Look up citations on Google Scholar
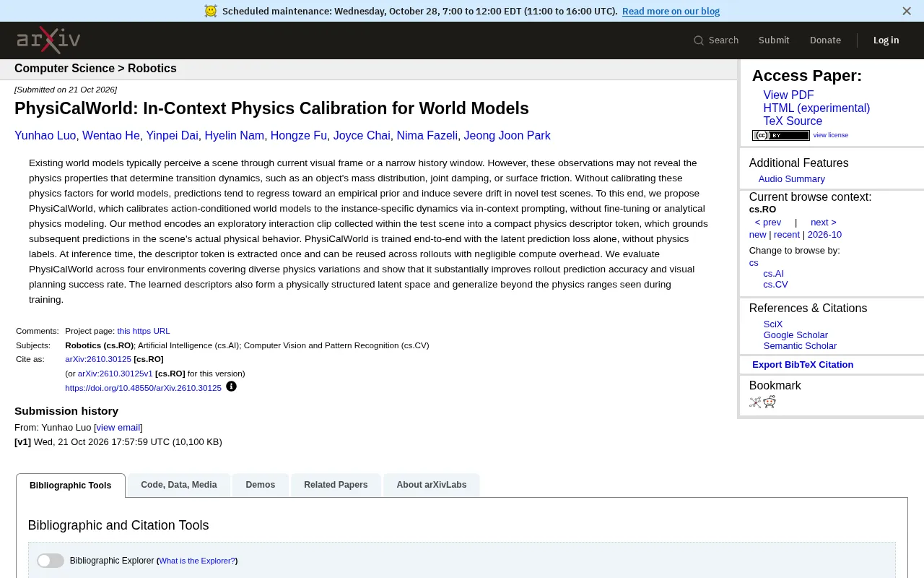 click(x=796, y=335)
